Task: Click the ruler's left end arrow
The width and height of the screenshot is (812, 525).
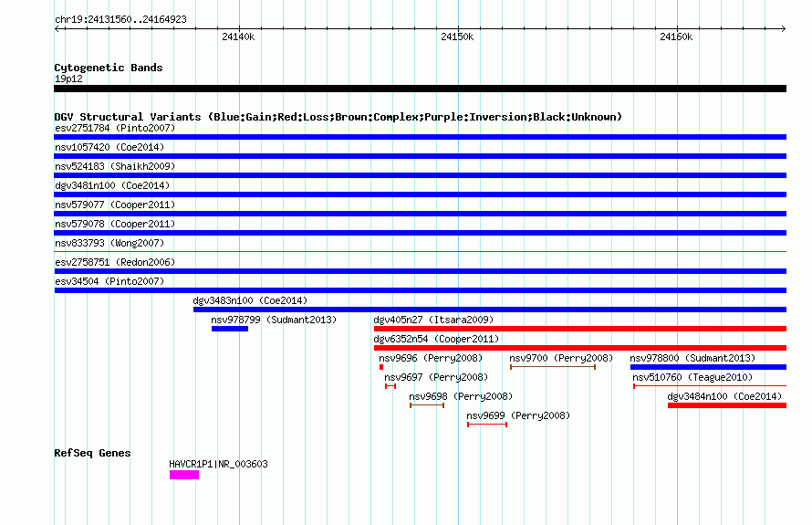Action: (x=57, y=28)
